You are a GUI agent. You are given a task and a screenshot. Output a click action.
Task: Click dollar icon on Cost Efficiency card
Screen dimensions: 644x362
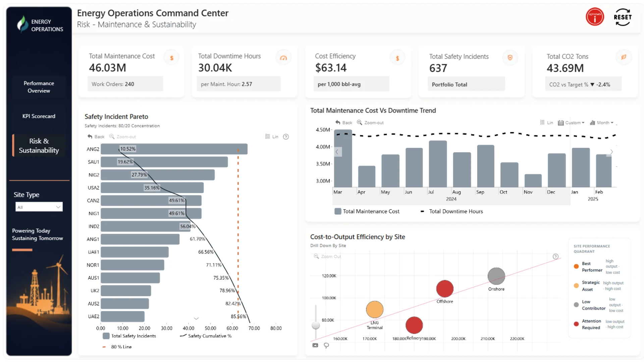pos(397,58)
